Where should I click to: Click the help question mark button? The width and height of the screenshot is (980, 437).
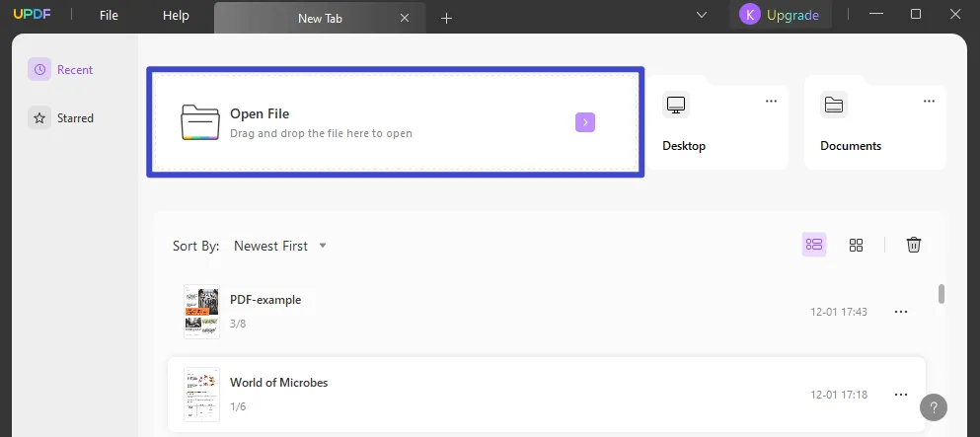coord(934,406)
